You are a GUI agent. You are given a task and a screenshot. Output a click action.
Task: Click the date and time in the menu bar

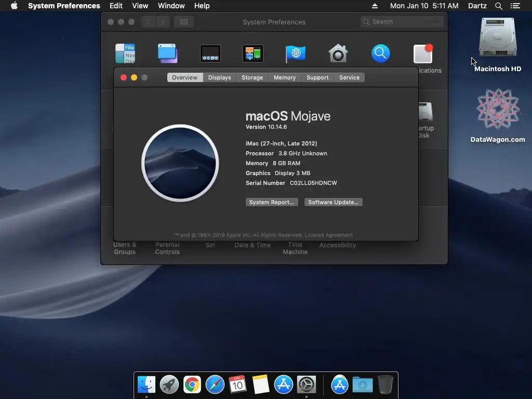click(424, 6)
